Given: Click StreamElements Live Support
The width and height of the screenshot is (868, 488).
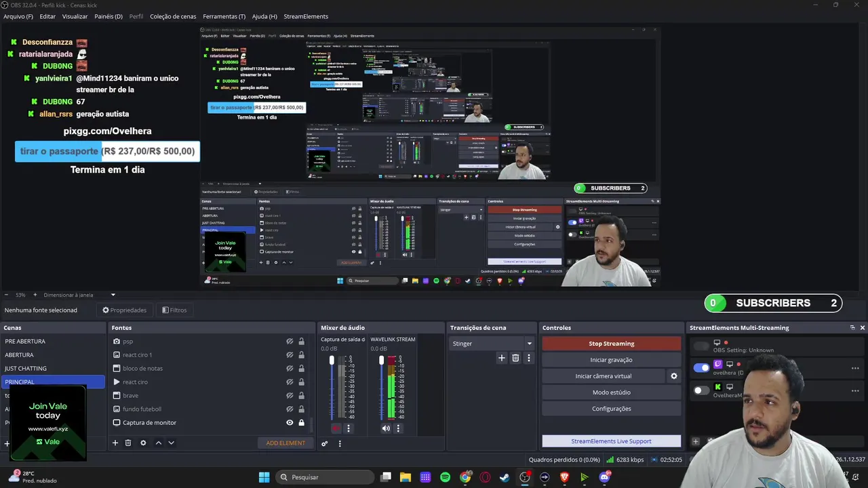Looking at the screenshot, I should (x=611, y=441).
